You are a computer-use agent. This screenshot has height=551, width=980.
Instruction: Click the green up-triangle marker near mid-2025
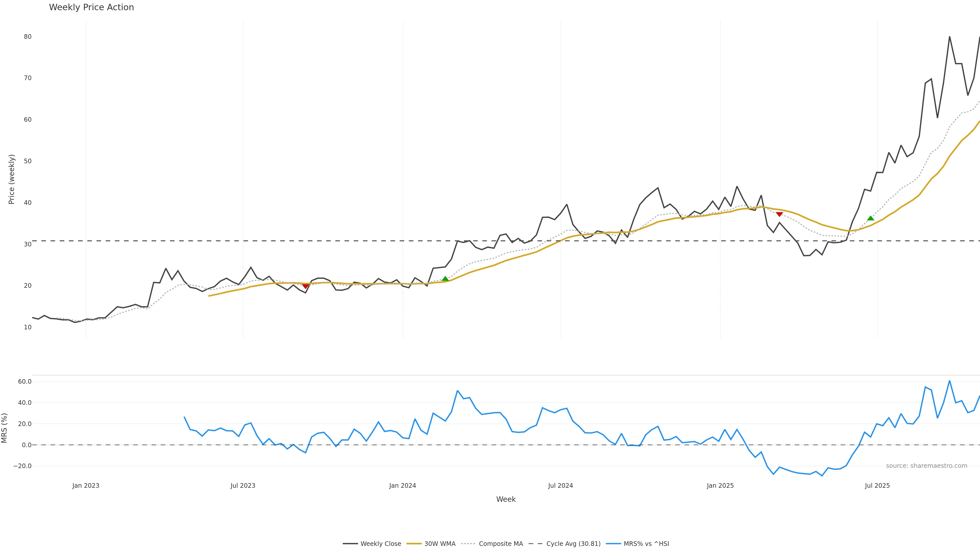tap(871, 218)
